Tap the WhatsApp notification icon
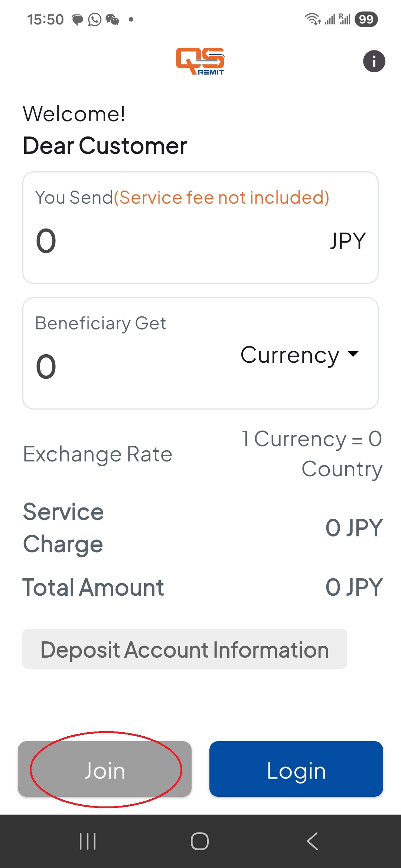This screenshot has width=401, height=868. (95, 19)
